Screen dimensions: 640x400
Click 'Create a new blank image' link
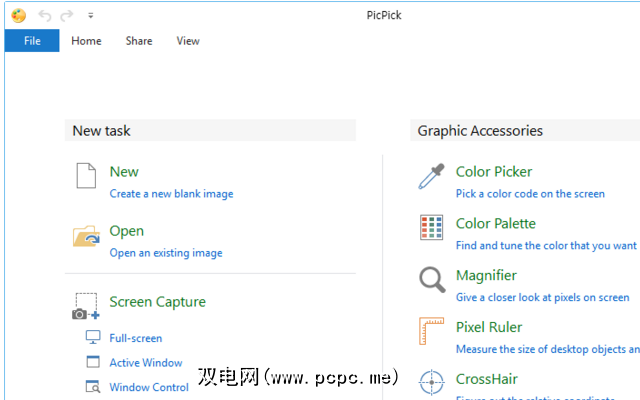click(171, 194)
